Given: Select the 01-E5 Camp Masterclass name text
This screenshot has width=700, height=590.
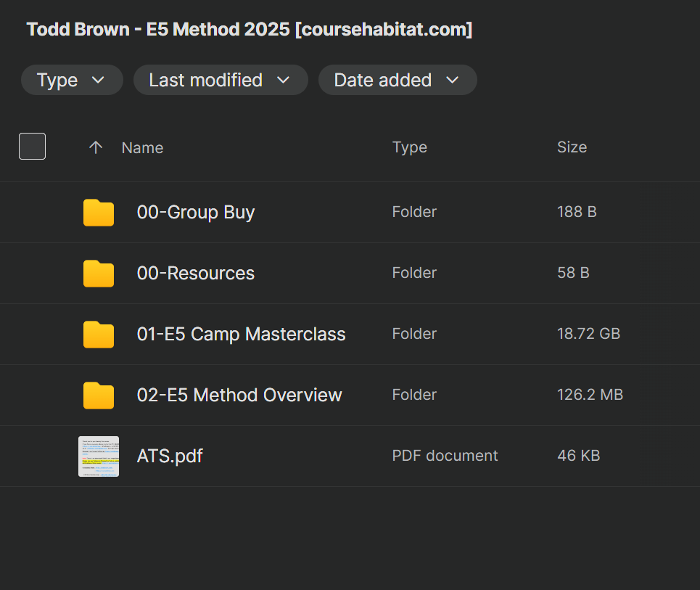Looking at the screenshot, I should click(x=241, y=335).
